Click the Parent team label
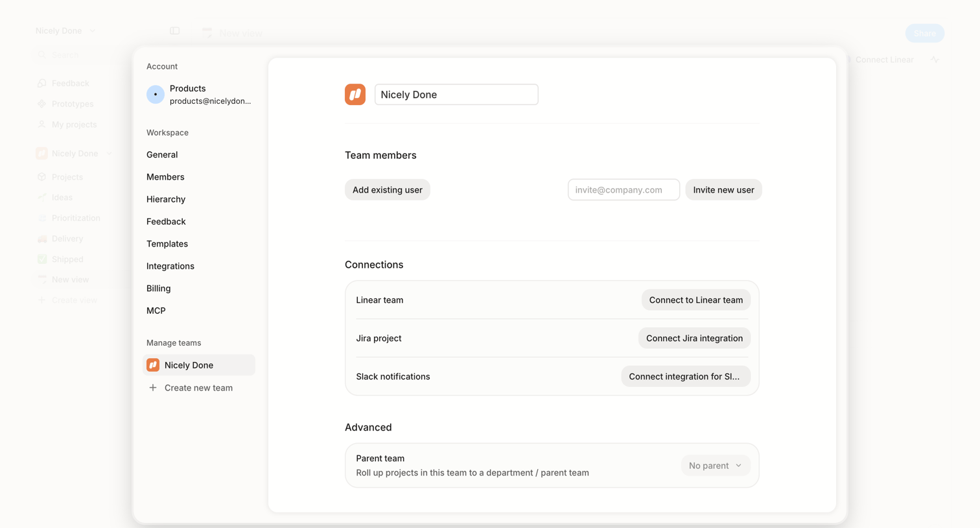 [380, 459]
